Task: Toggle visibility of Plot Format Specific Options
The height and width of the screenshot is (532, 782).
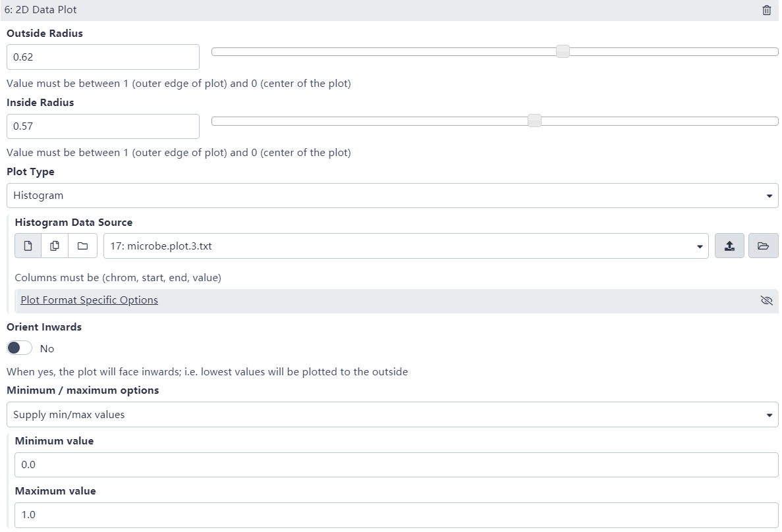Action: (x=766, y=300)
